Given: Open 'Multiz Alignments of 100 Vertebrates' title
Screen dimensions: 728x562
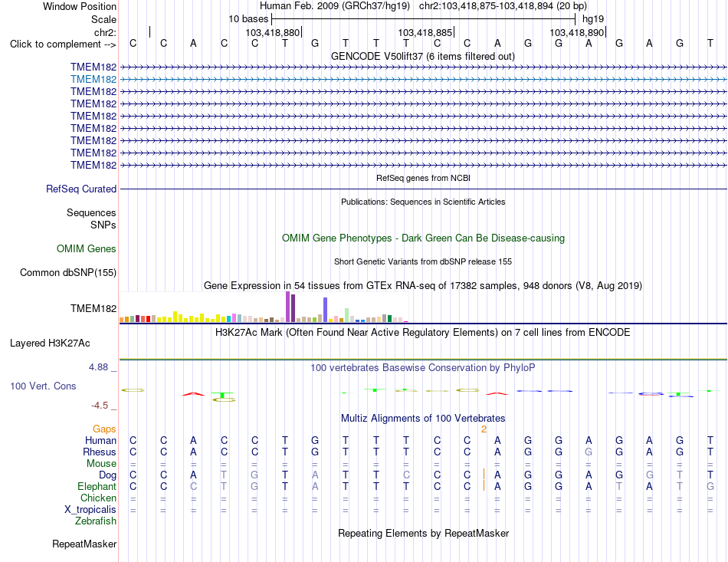Looking at the screenshot, I should [423, 418].
